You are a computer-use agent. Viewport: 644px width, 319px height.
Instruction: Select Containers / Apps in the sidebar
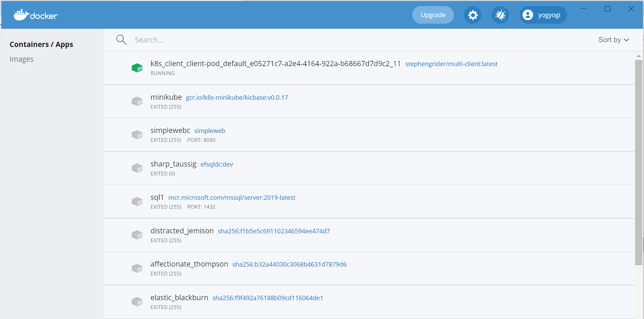[41, 45]
